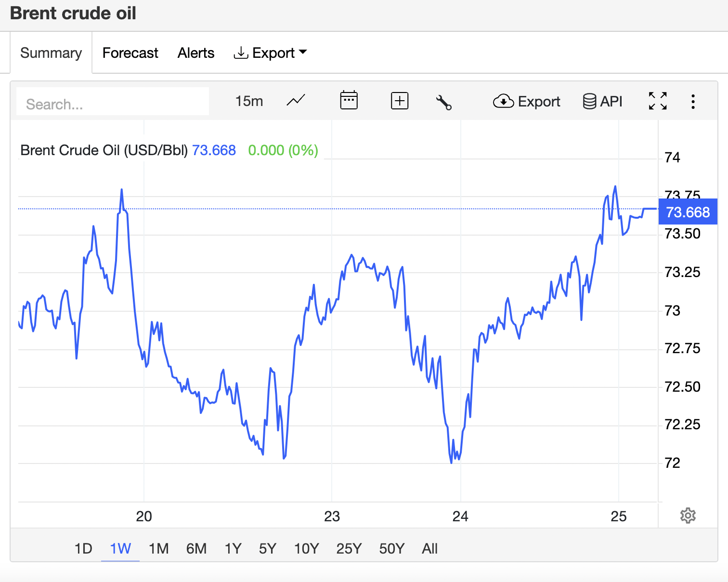728x582 pixels.
Task: Select the All time range
Action: (430, 549)
